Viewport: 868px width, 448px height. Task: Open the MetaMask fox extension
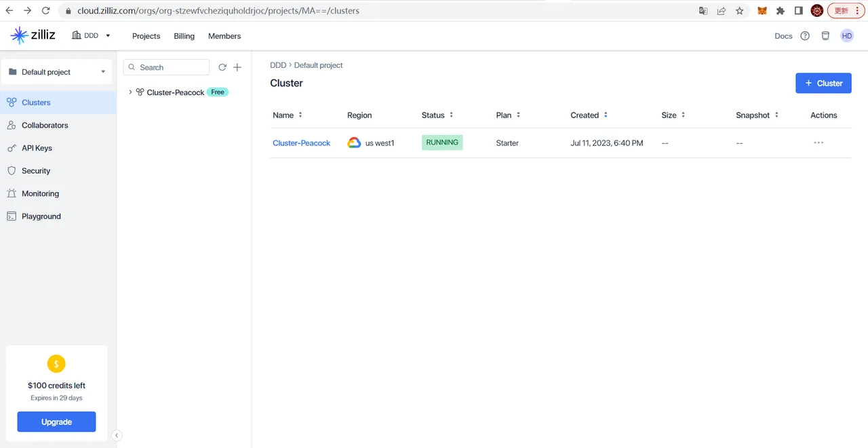[762, 11]
